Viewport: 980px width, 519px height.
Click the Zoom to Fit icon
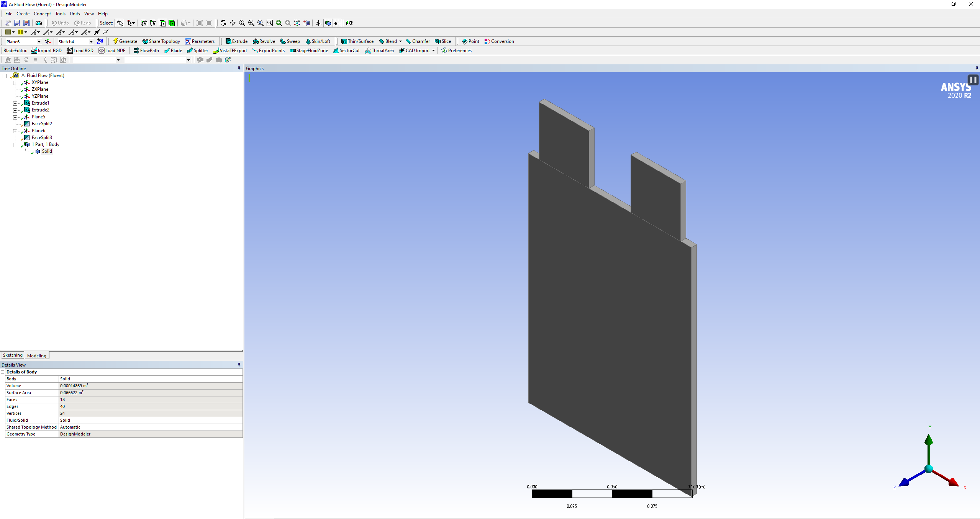pyautogui.click(x=260, y=23)
